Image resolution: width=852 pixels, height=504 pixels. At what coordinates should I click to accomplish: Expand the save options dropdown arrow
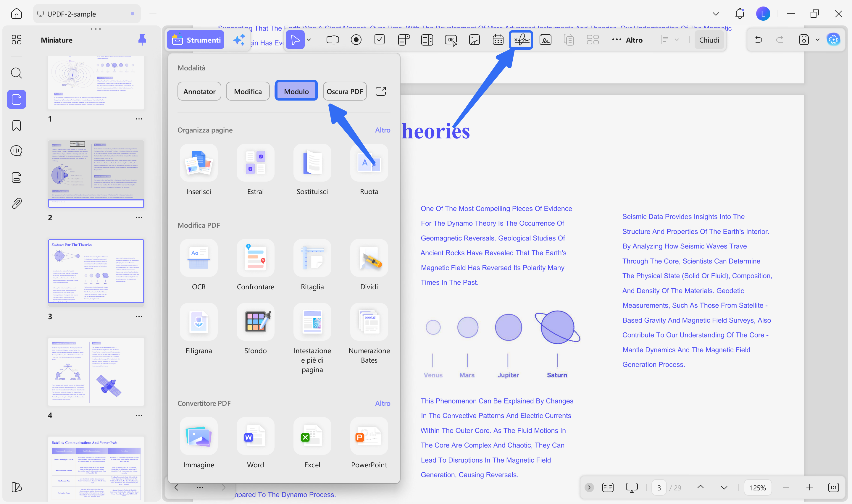click(818, 40)
